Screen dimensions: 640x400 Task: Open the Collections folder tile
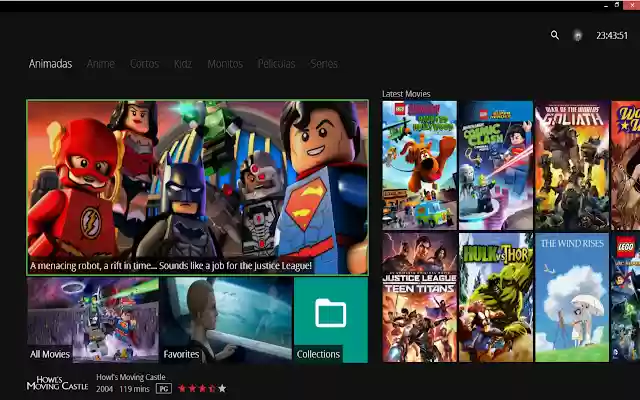(331, 320)
